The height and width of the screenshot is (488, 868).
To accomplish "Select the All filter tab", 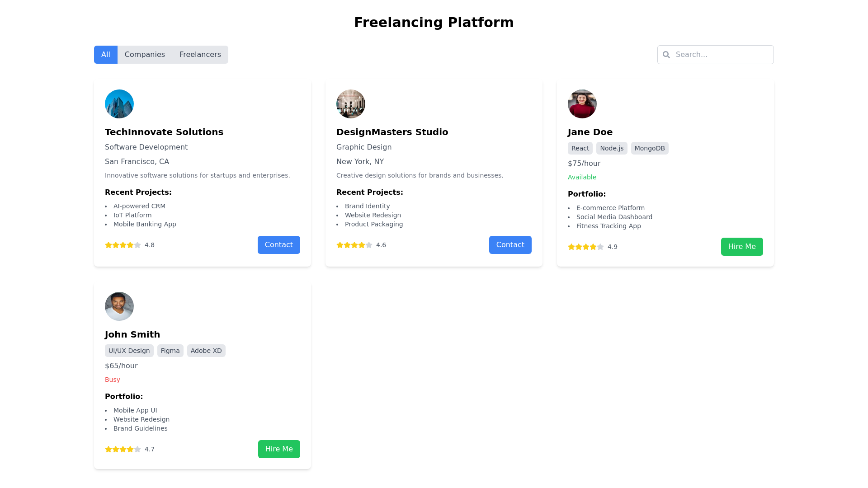I will [x=105, y=54].
